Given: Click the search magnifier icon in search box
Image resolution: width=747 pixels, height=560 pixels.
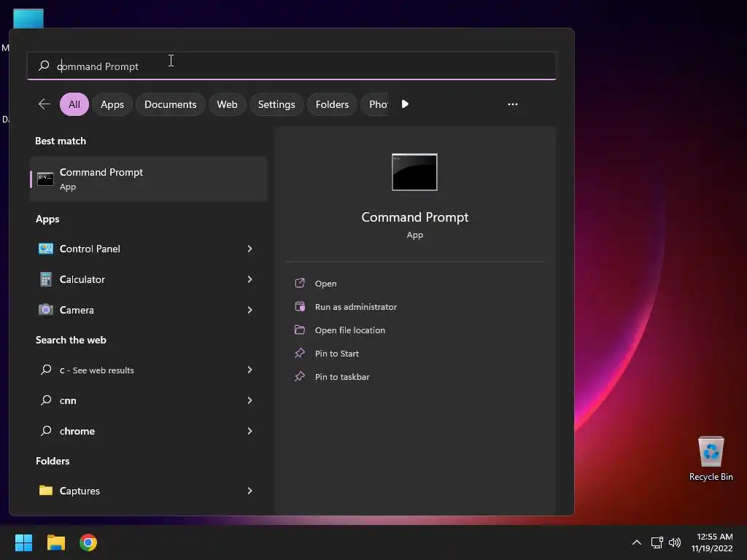Looking at the screenshot, I should coord(44,65).
